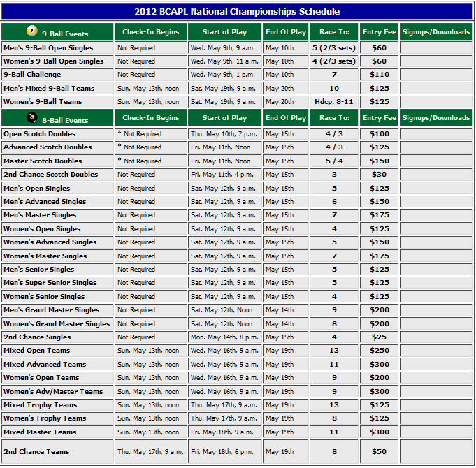
Task: Click the Thu. May 17th, 9 a.m. check-in cell
Action: click(150, 452)
